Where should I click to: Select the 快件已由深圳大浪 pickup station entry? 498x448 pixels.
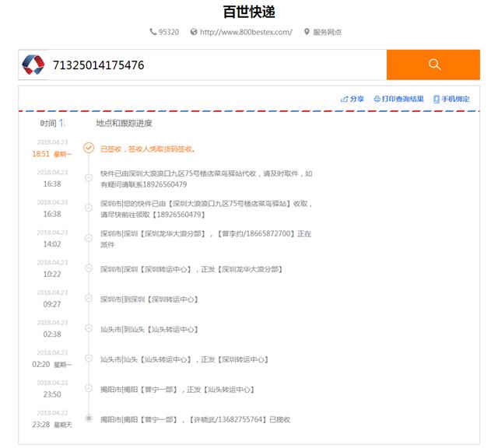(206, 179)
